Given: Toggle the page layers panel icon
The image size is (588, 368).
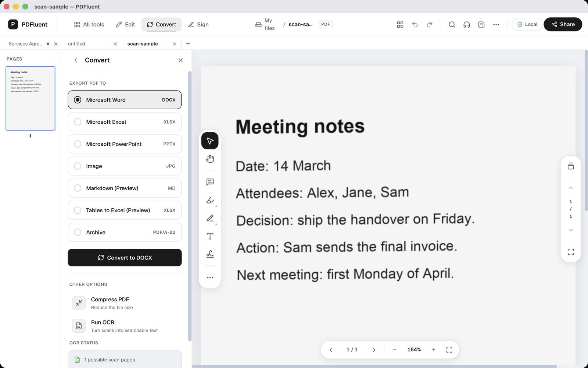Looking at the screenshot, I should pyautogui.click(x=571, y=166).
